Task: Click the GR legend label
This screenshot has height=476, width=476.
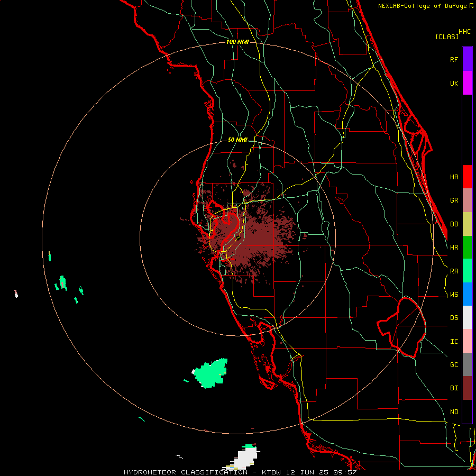Action: (454, 200)
